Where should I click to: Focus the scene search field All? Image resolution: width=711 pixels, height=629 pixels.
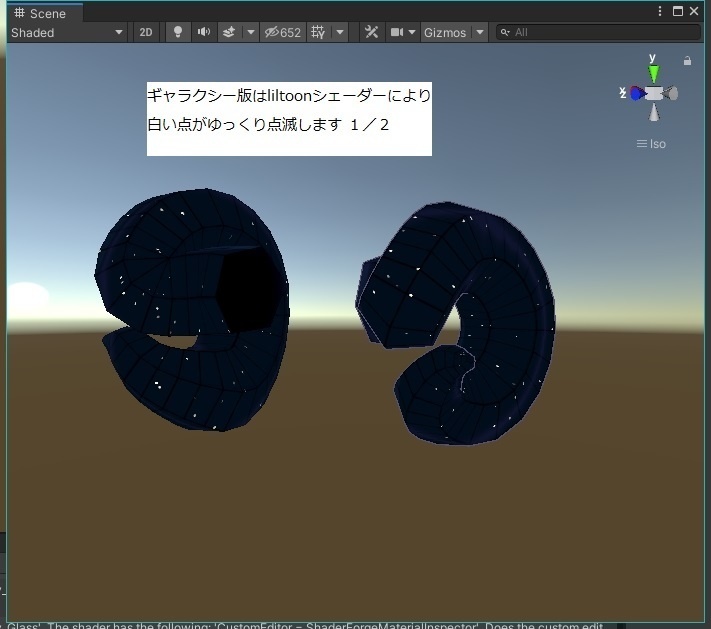pyautogui.click(x=598, y=33)
